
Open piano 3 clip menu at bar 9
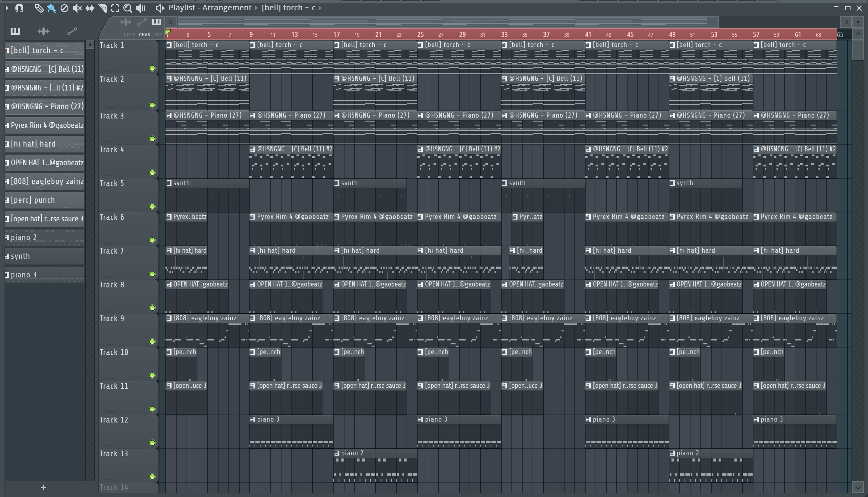coord(253,419)
